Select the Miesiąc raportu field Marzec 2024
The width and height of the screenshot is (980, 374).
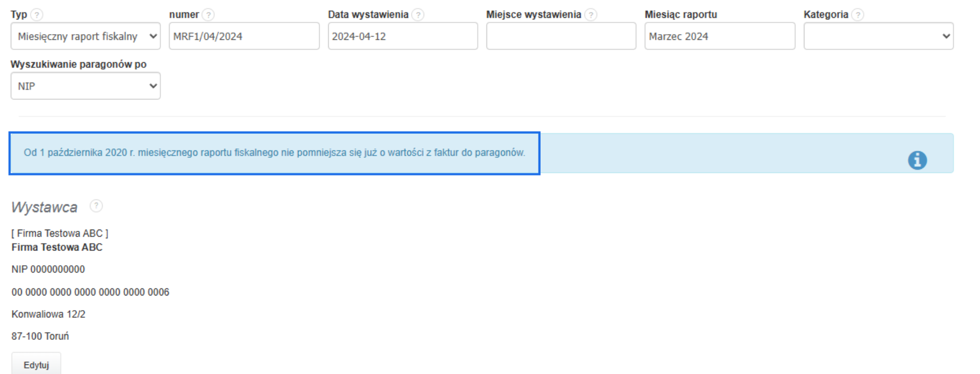pyautogui.click(x=720, y=36)
